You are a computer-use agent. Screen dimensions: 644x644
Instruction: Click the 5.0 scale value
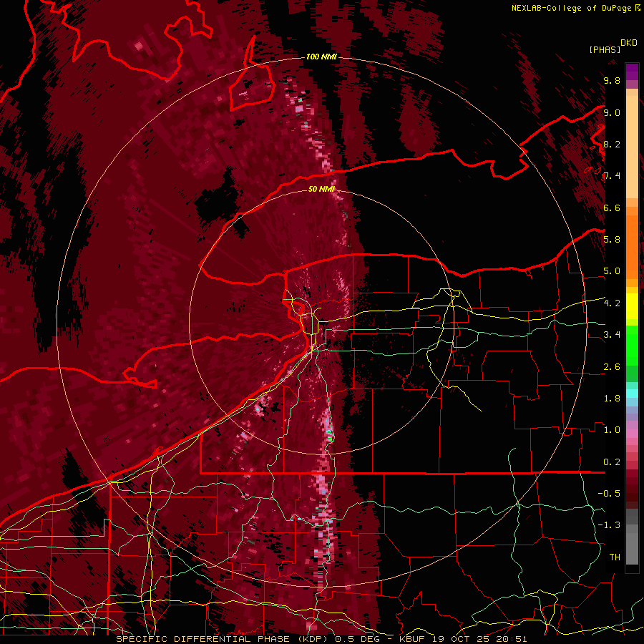click(x=612, y=271)
